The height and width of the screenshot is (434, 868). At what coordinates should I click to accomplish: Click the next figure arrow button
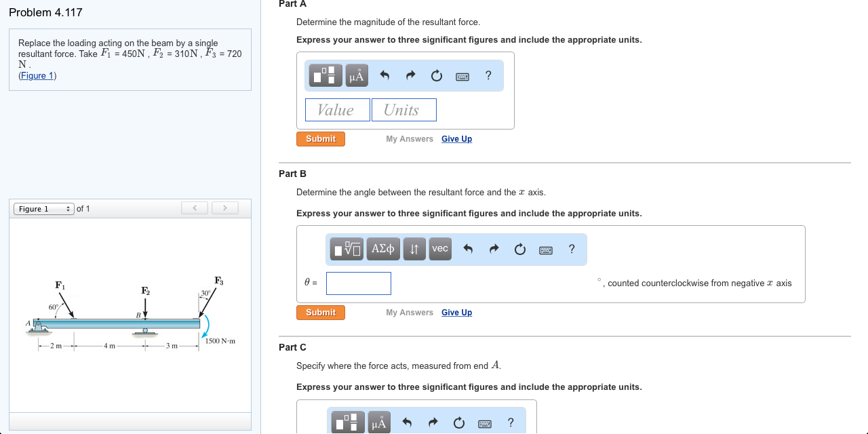point(224,208)
